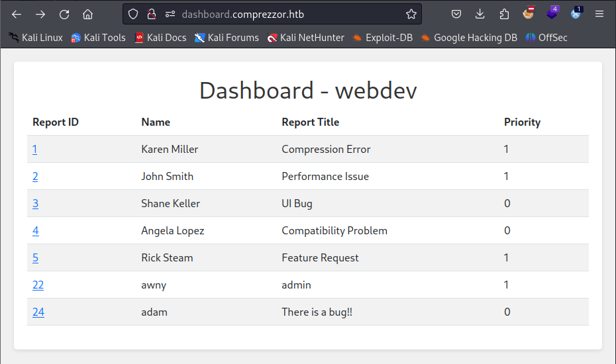Open the Kali NetHunter bookmark
Screen dimensions: 616x364
(305, 38)
